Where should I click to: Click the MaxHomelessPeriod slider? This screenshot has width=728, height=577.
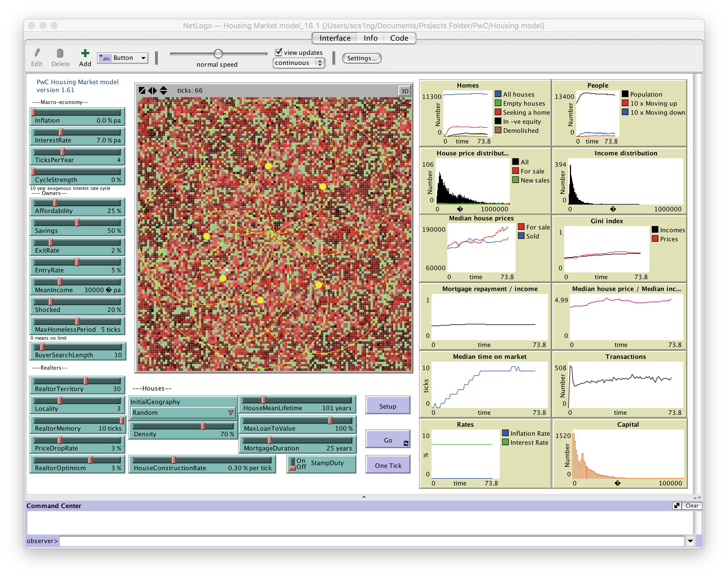pos(77,326)
